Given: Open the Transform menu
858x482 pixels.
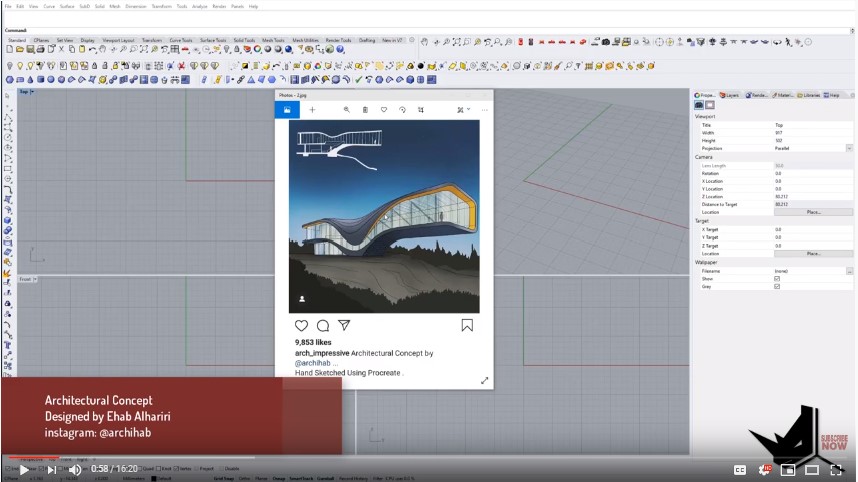Looking at the screenshot, I should [161, 6].
